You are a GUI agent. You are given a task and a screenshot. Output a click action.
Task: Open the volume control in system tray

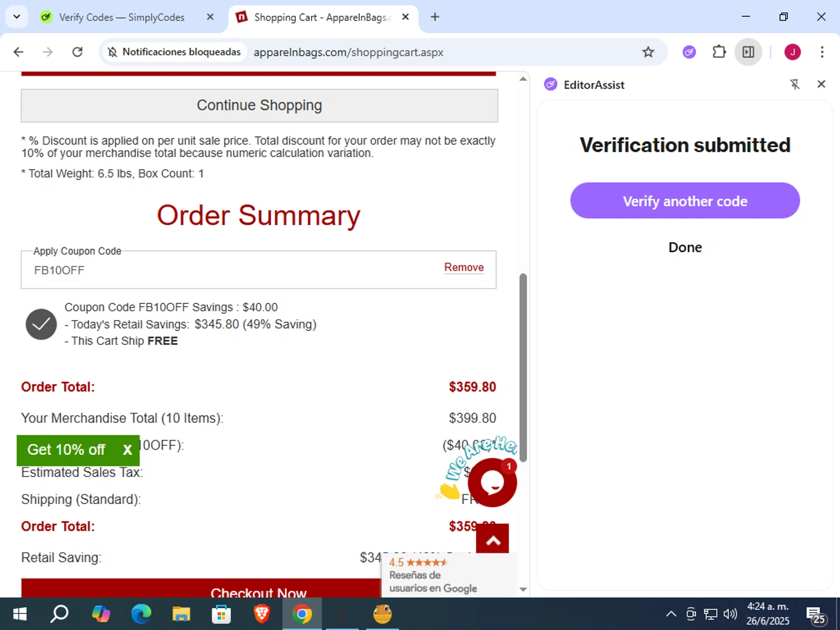coord(730,614)
